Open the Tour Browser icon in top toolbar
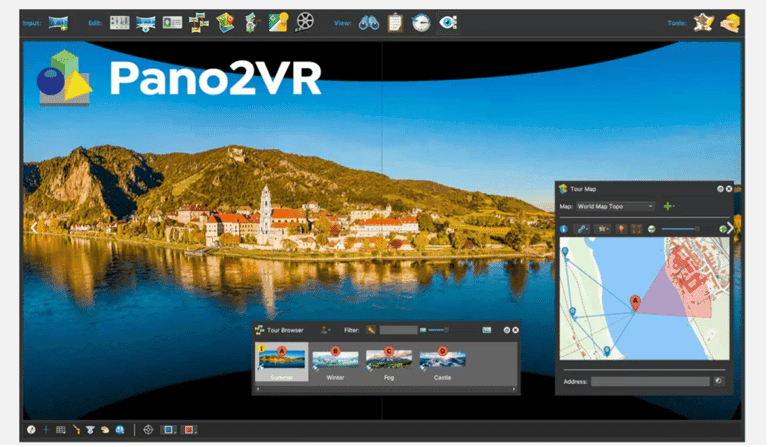The height and width of the screenshot is (447, 768). pyautogui.click(x=199, y=23)
